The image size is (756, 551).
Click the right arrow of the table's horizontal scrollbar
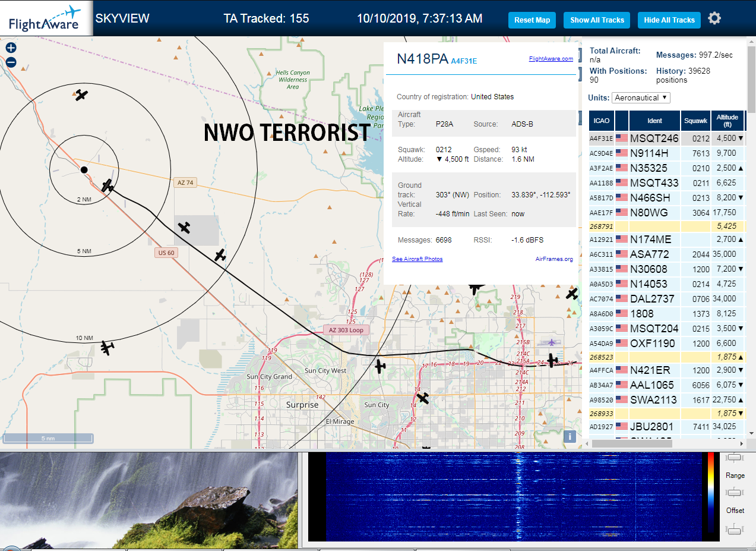[x=741, y=443]
